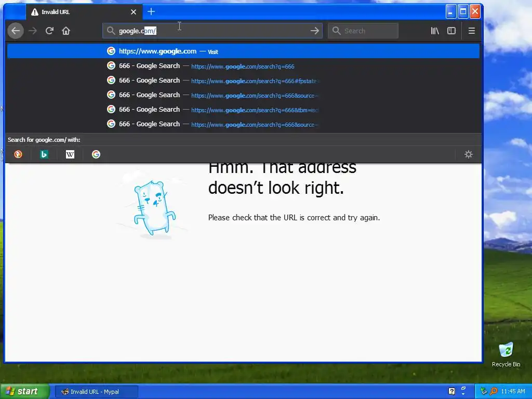This screenshot has width=532, height=399.
Task: Minimize the Mypal browser window
Action: [450, 12]
